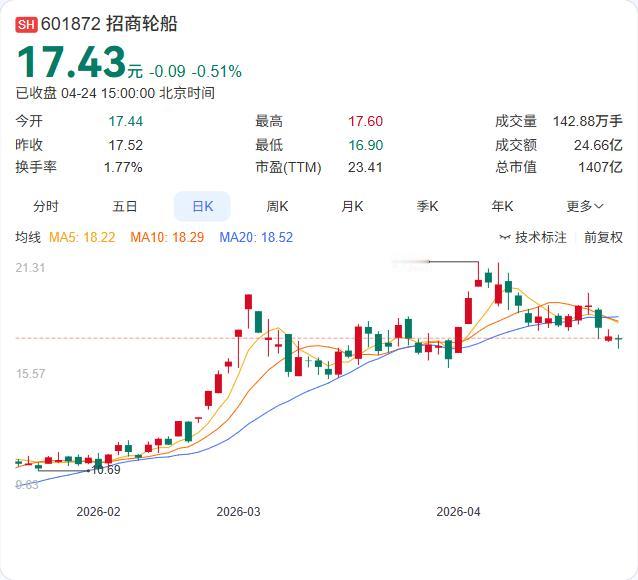The image size is (638, 580).
Task: Click the 技术标注 indicator icon
Action: [x=505, y=237]
